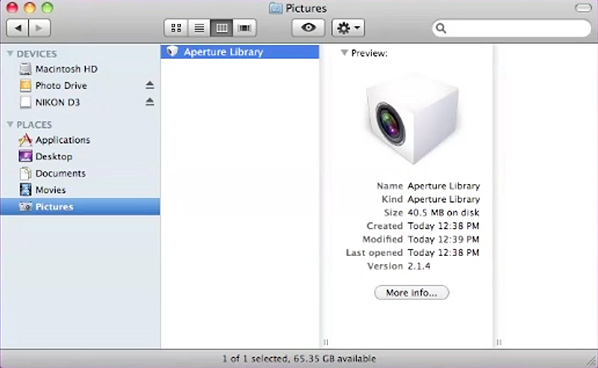
Task: Click the Desktop icon in sidebar
Action: pyautogui.click(x=25, y=156)
